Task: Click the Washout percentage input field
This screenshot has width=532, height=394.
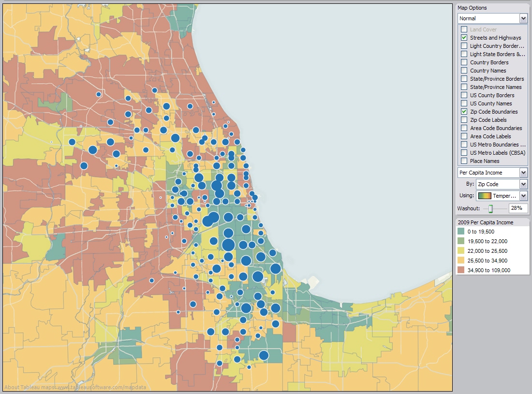Action: coord(517,208)
